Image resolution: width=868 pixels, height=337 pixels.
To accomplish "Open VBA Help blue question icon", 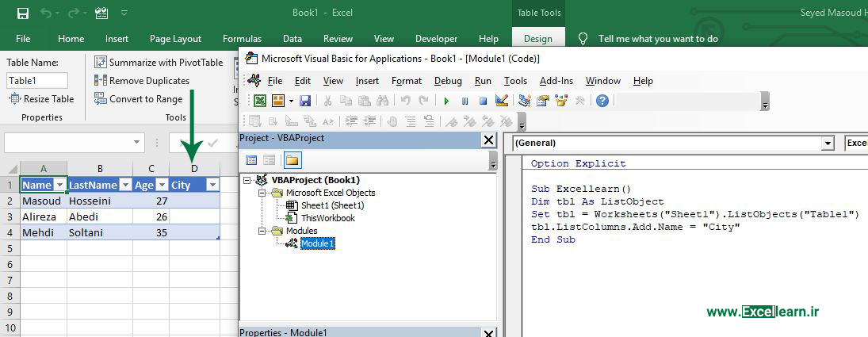I will [x=602, y=101].
